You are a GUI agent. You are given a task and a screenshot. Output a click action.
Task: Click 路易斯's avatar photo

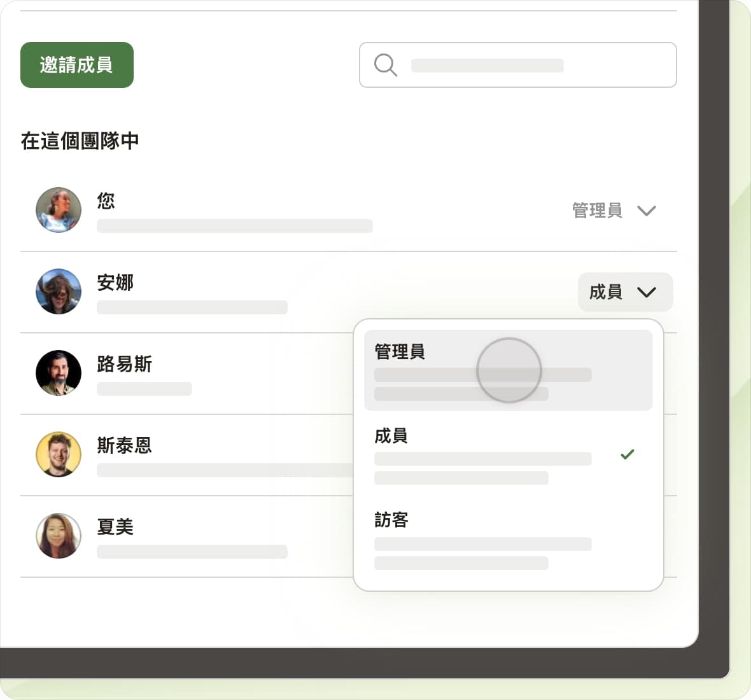tap(59, 373)
